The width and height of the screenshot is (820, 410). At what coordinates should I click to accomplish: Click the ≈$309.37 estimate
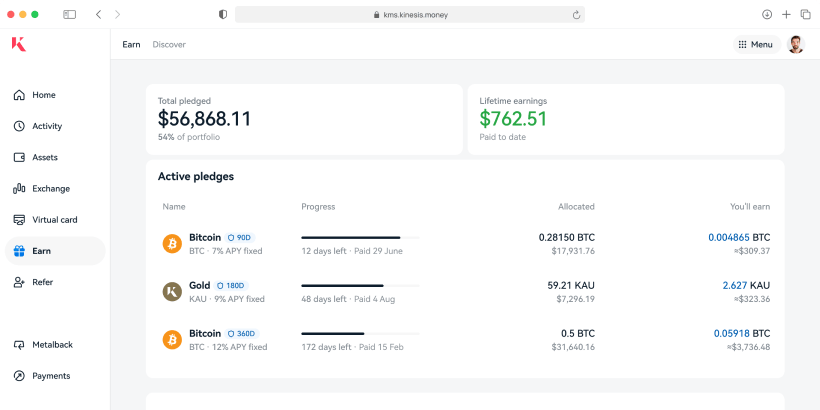752,251
